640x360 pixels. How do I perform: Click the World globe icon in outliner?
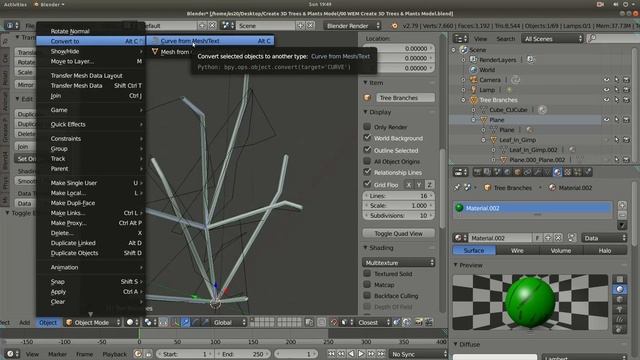click(x=473, y=70)
